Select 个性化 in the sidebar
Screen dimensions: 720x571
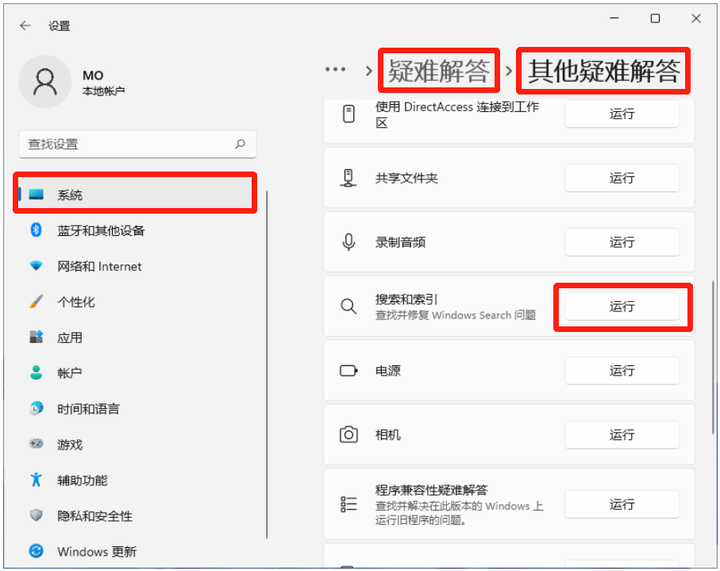tap(135, 302)
